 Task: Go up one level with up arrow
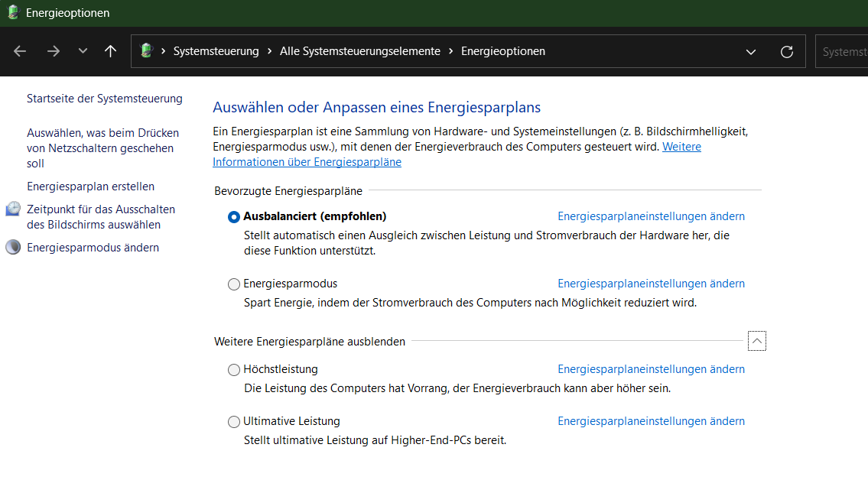(110, 51)
